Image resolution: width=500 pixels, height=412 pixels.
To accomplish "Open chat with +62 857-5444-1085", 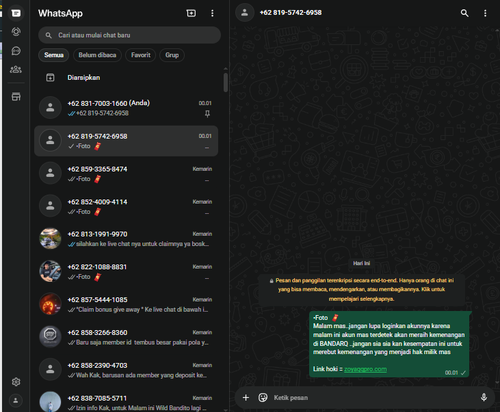I will pos(126,304).
